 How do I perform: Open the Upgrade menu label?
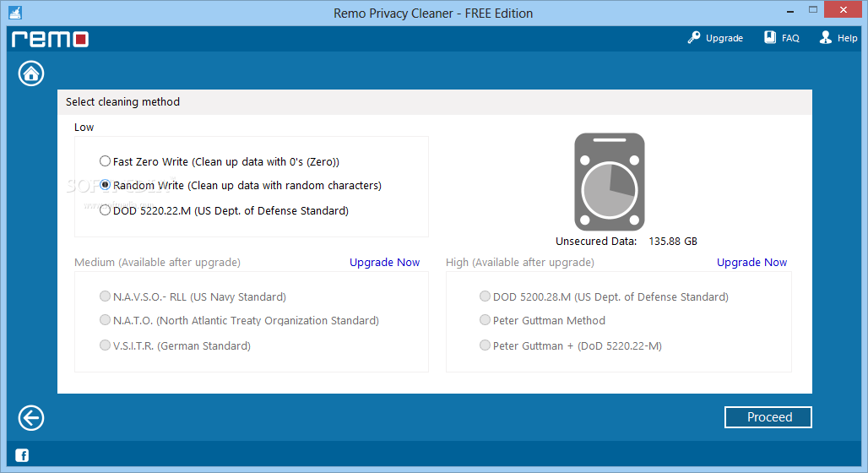pyautogui.click(x=724, y=38)
